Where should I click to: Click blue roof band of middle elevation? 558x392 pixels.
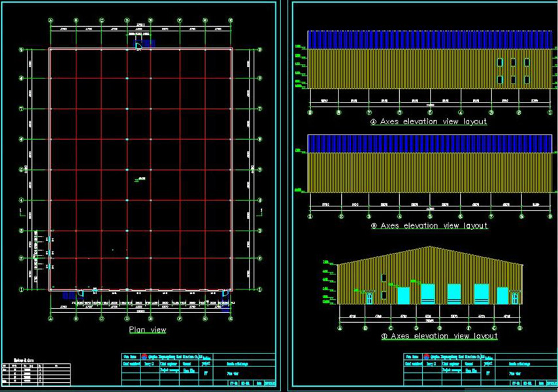pyautogui.click(x=429, y=143)
